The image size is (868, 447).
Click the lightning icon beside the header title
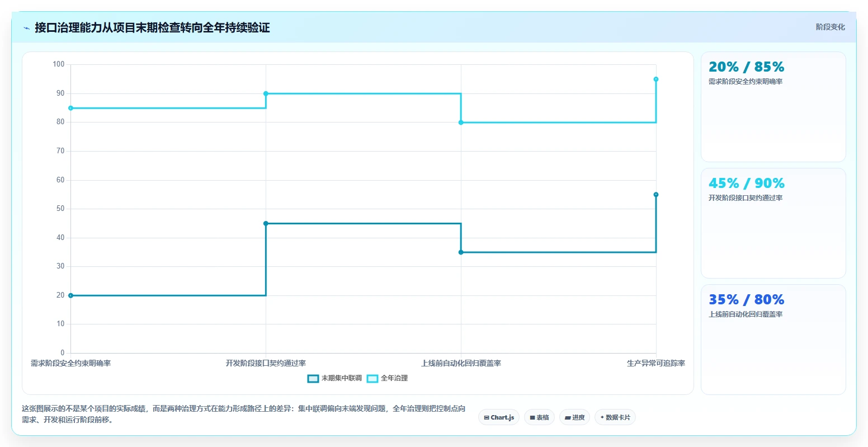point(26,28)
